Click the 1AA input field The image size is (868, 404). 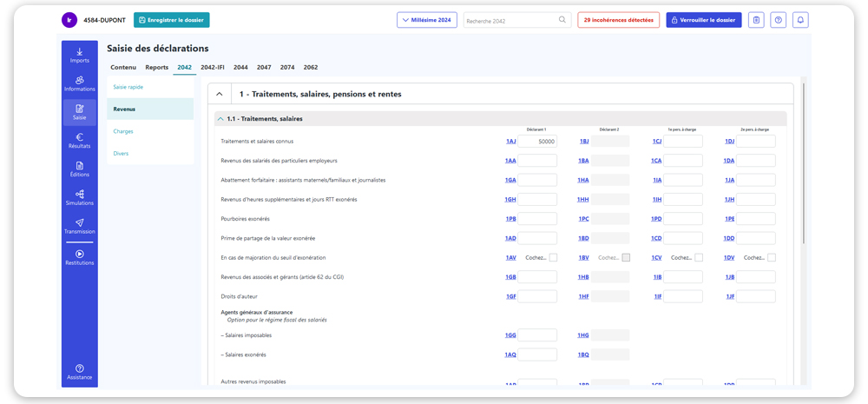(x=537, y=161)
